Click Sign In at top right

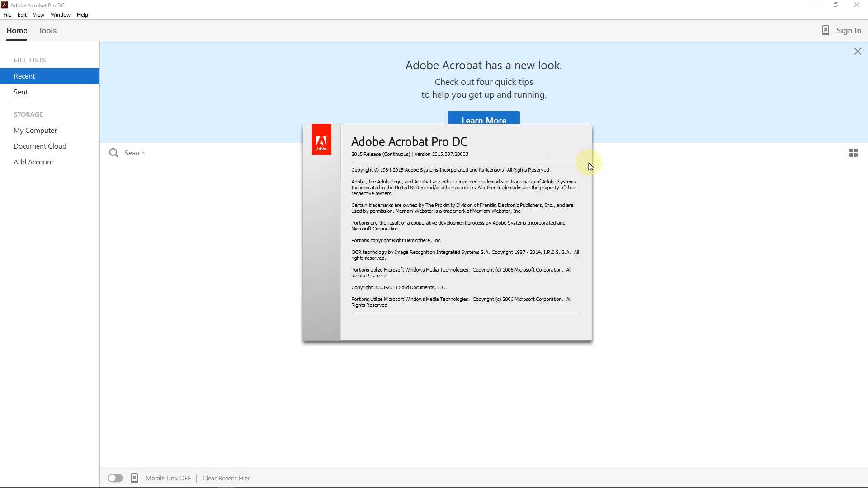coord(848,31)
